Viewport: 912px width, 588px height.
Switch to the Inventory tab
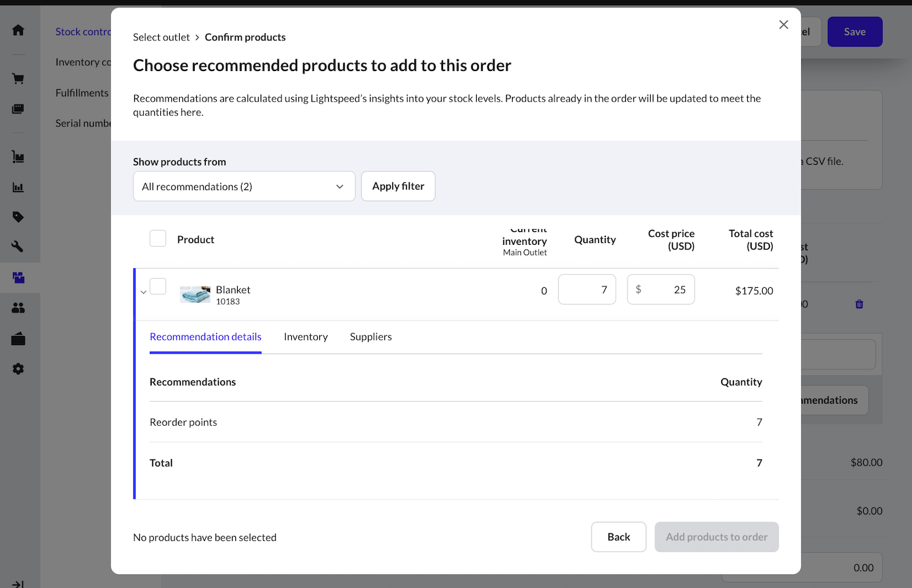coord(306,337)
